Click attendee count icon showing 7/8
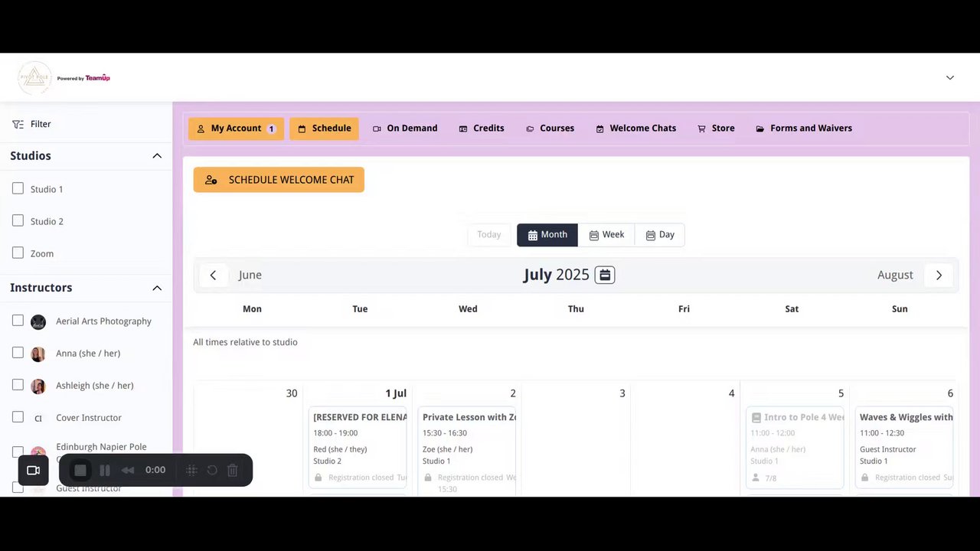Viewport: 980px width, 551px height. click(x=756, y=478)
